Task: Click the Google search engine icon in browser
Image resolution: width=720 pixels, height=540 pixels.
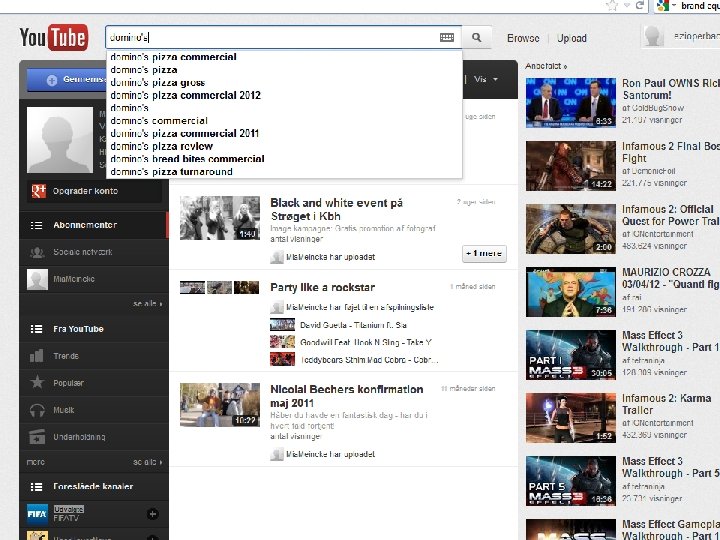Action: click(663, 6)
